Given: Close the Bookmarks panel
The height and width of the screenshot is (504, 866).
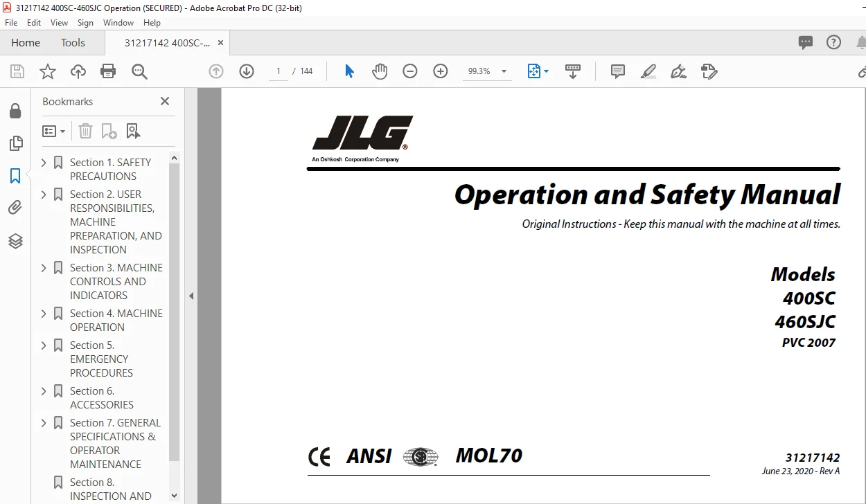Looking at the screenshot, I should coord(165,101).
